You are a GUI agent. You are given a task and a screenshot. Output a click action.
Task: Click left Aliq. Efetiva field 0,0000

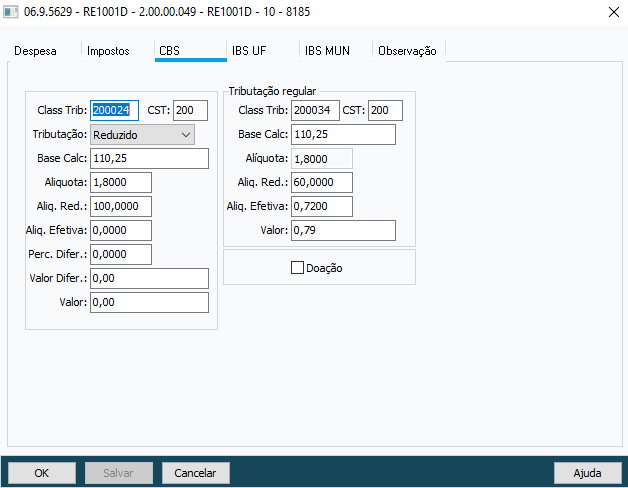121,230
